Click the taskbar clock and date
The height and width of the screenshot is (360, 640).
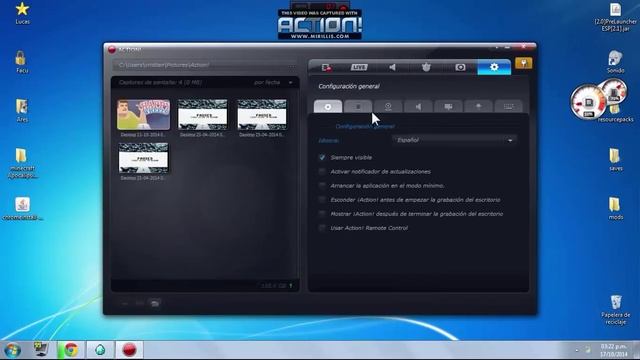click(614, 350)
